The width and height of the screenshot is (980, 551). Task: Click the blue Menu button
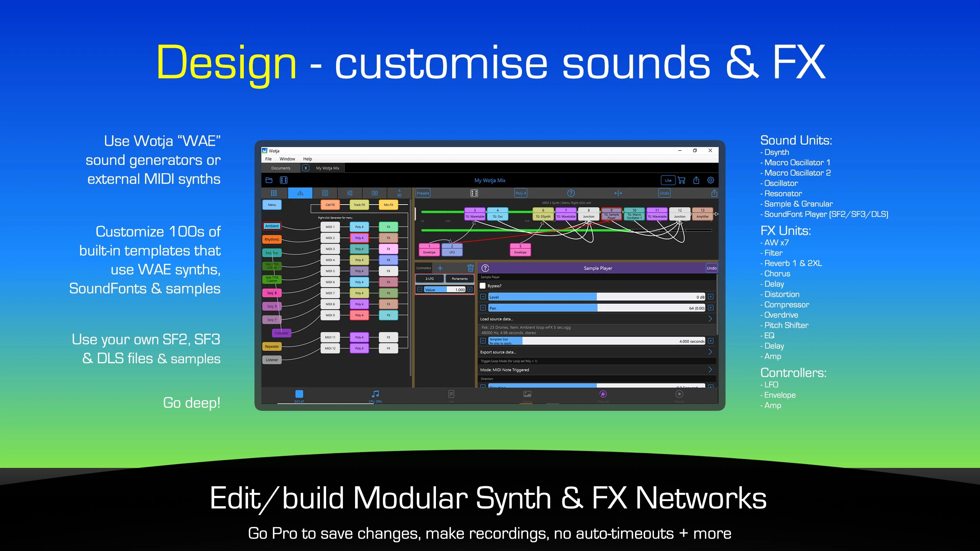coord(272,205)
